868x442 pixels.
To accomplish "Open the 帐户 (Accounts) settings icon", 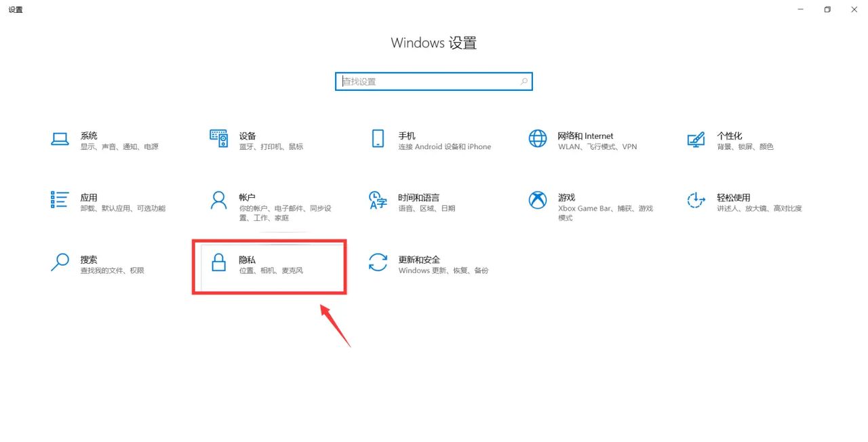I will pyautogui.click(x=218, y=200).
